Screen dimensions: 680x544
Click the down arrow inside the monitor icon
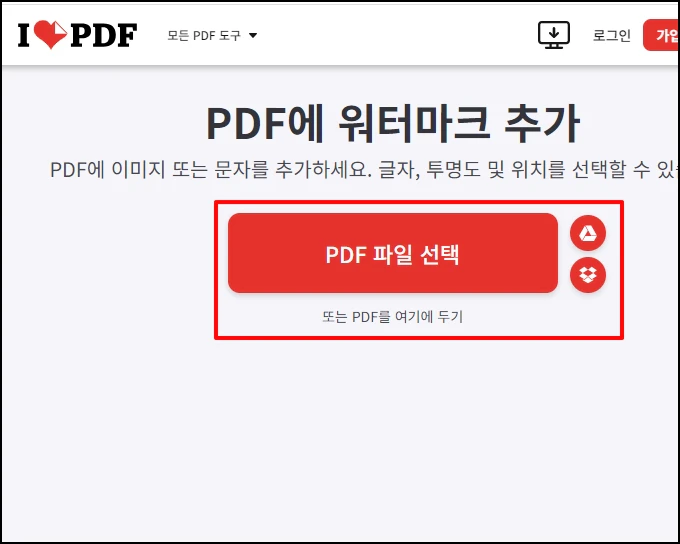(554, 32)
